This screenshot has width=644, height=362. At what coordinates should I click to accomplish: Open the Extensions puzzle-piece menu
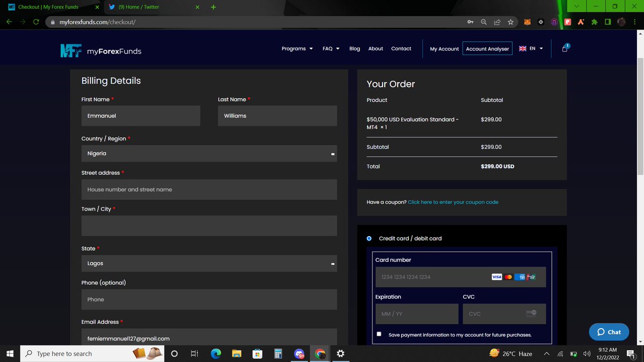click(594, 22)
